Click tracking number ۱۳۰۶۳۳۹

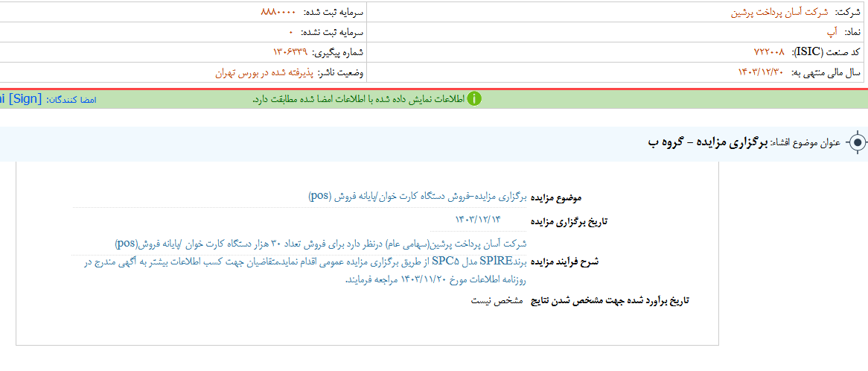tap(290, 52)
